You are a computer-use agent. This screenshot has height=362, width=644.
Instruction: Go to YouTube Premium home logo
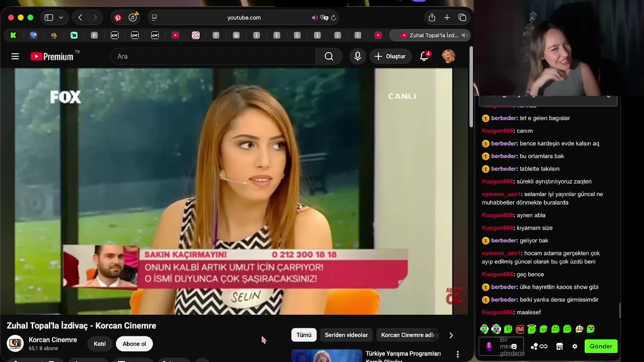[52, 56]
